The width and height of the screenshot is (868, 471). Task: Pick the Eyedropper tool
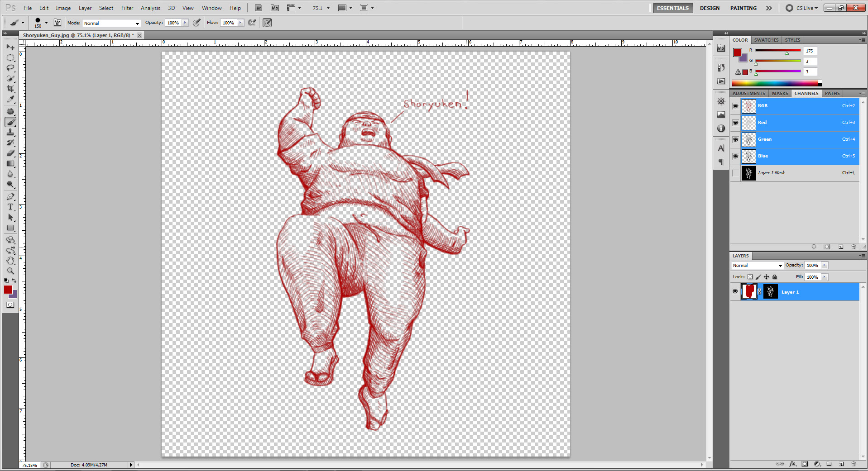(x=10, y=99)
